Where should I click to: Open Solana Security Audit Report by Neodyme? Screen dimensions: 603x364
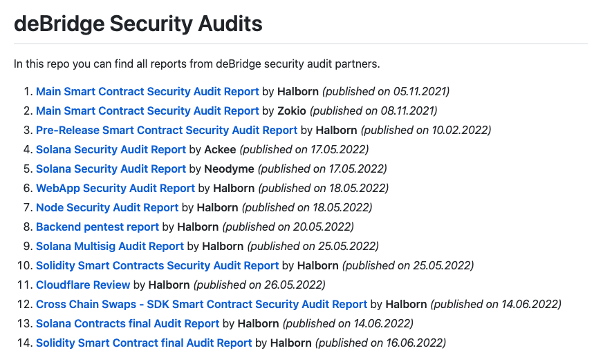(111, 169)
